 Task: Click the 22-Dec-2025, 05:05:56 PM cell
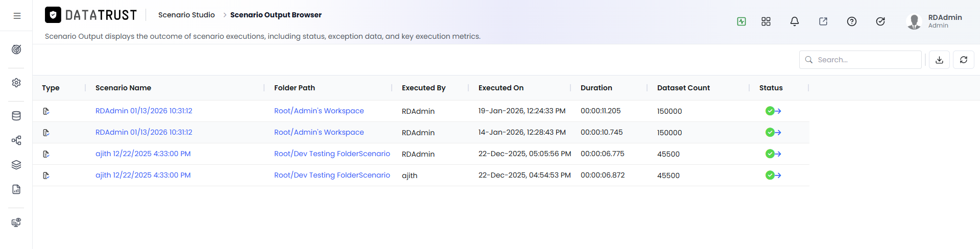coord(524,154)
